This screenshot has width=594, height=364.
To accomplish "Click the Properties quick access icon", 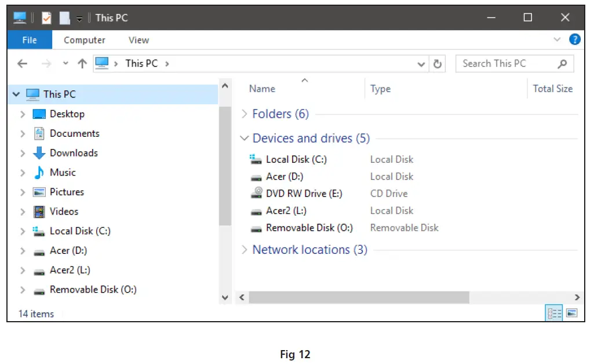I will (47, 18).
